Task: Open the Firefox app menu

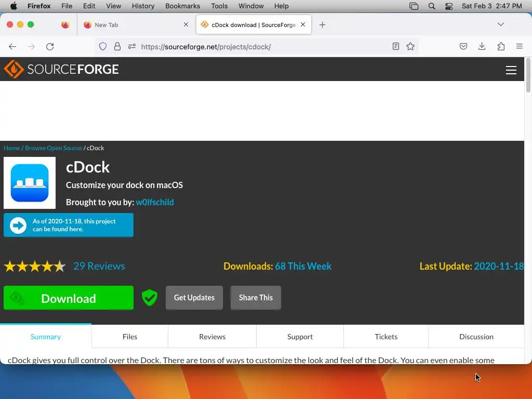Action: pos(39,6)
